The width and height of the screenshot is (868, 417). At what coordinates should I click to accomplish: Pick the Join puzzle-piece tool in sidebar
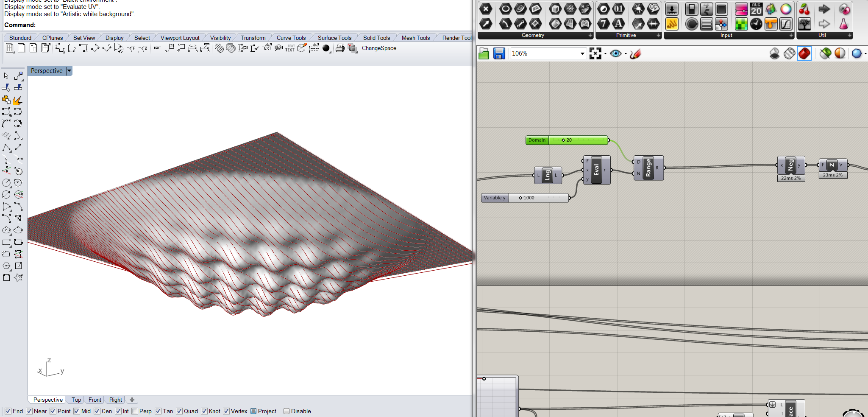click(x=6, y=100)
